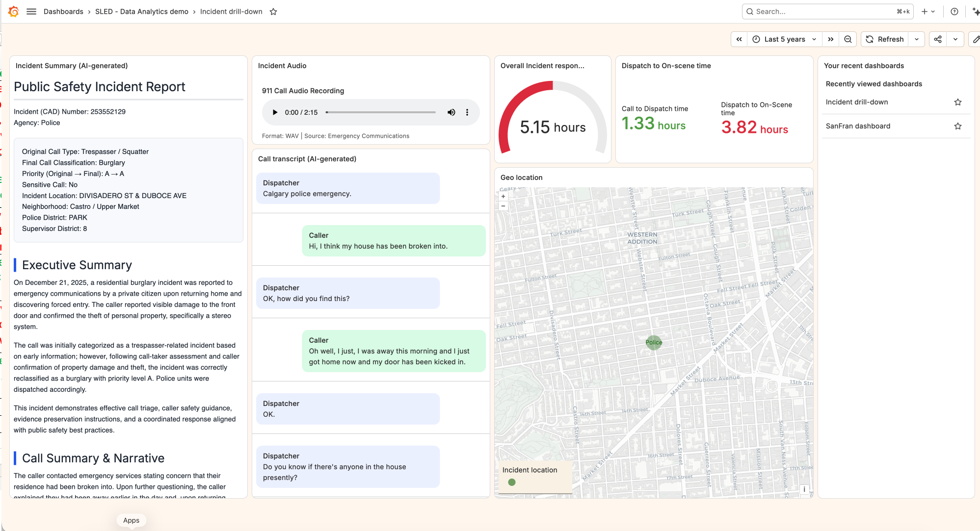The height and width of the screenshot is (531, 980).
Task: Open map attribution info icon
Action: click(x=804, y=489)
